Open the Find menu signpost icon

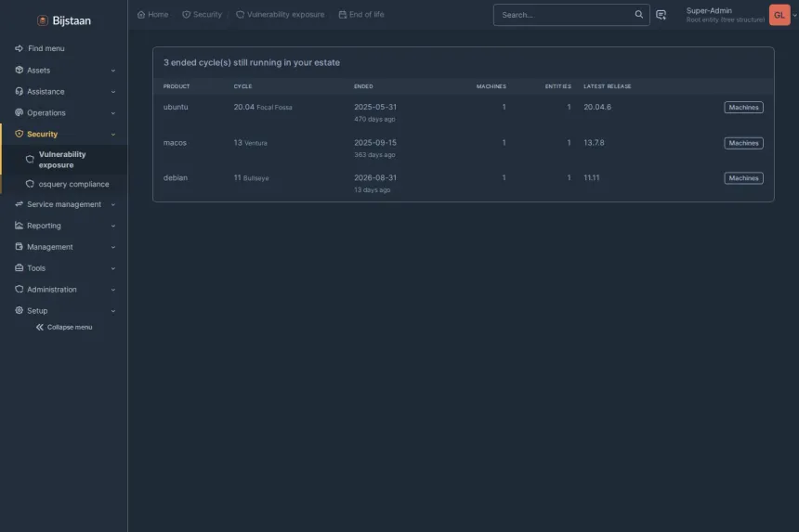[19, 48]
